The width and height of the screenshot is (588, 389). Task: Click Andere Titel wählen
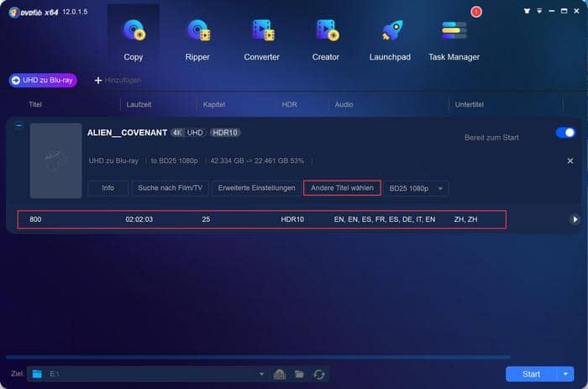342,188
